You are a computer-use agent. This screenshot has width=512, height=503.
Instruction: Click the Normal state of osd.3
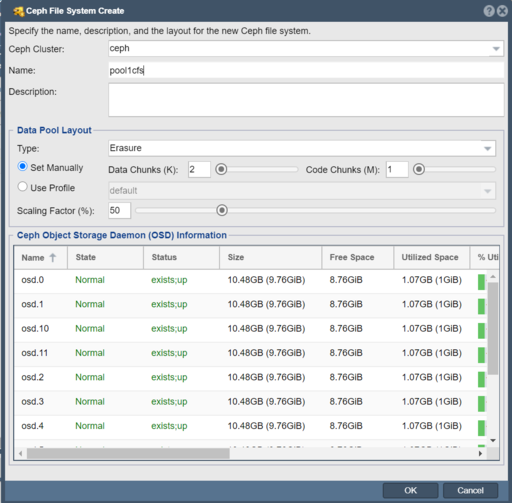90,402
